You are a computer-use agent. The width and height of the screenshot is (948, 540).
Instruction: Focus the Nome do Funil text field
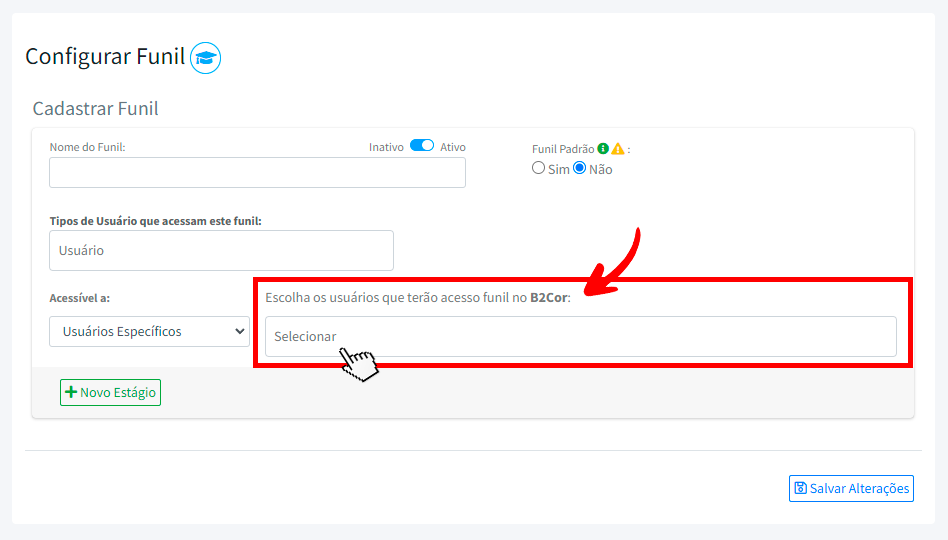[x=257, y=173]
